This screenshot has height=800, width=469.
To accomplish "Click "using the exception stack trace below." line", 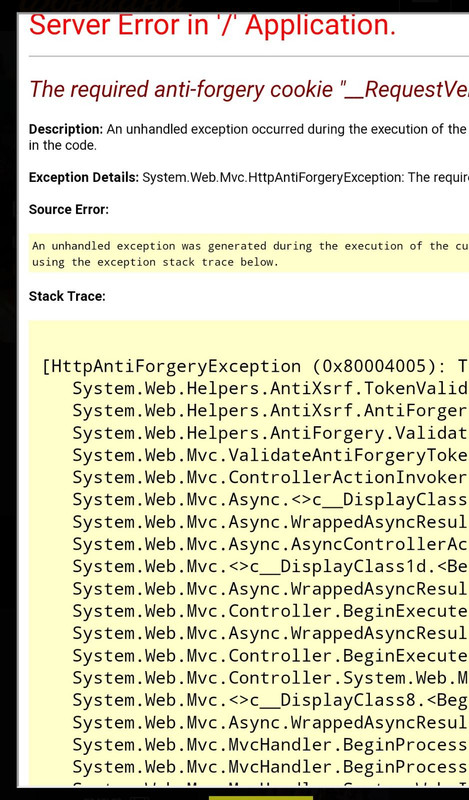I will tap(155, 262).
